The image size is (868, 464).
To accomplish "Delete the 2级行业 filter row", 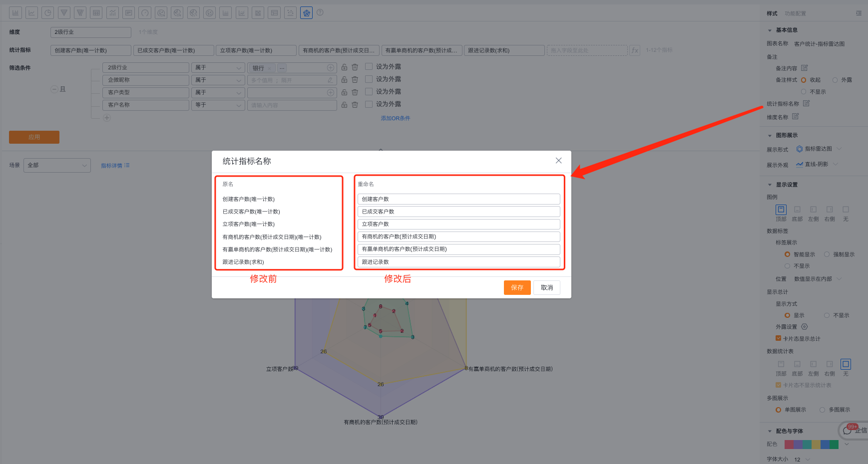I will (x=355, y=67).
